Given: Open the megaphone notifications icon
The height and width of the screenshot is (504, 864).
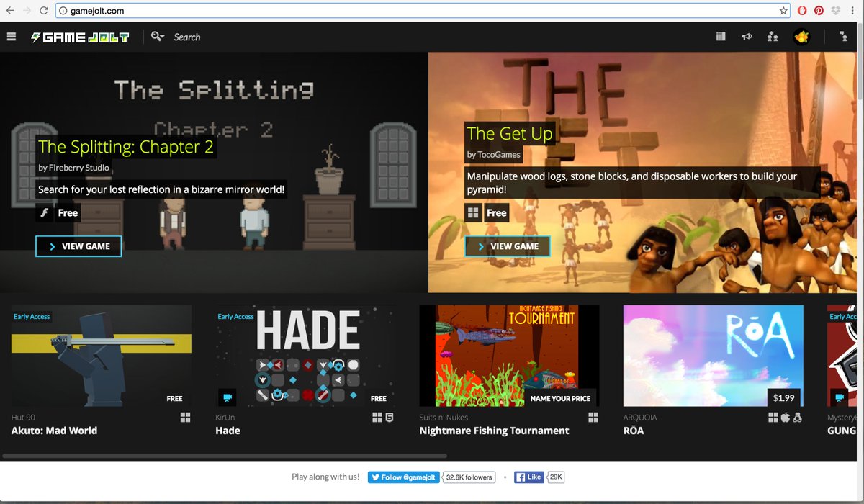Looking at the screenshot, I should (x=747, y=37).
